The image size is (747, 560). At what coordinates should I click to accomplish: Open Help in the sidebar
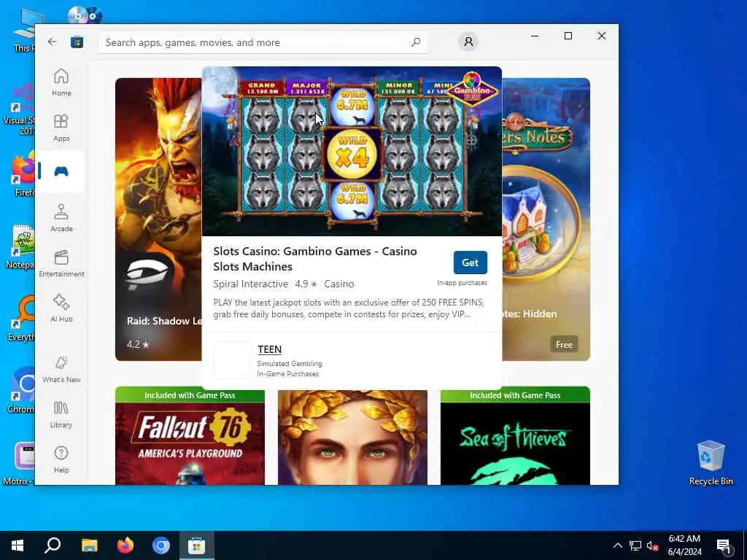[61, 459]
